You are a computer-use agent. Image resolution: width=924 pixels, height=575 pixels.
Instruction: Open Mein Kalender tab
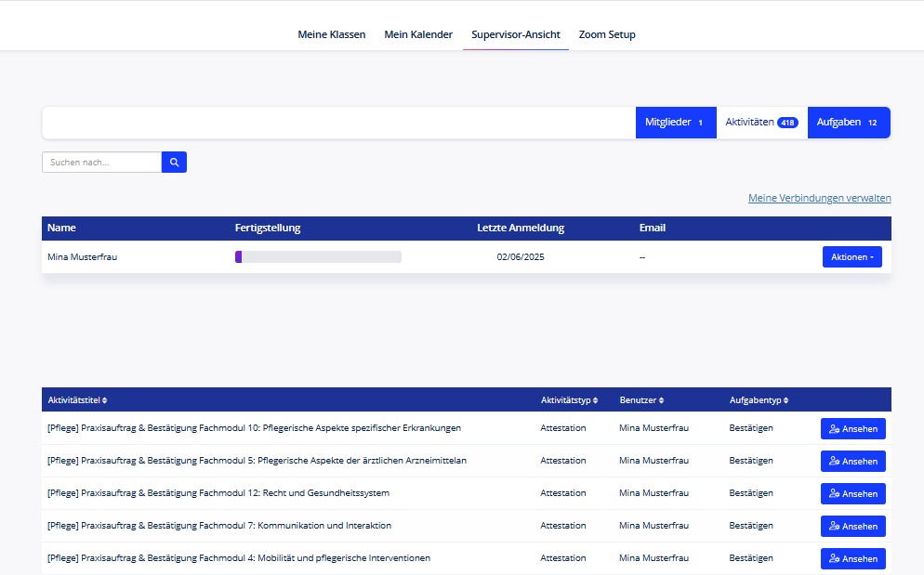pyautogui.click(x=418, y=34)
